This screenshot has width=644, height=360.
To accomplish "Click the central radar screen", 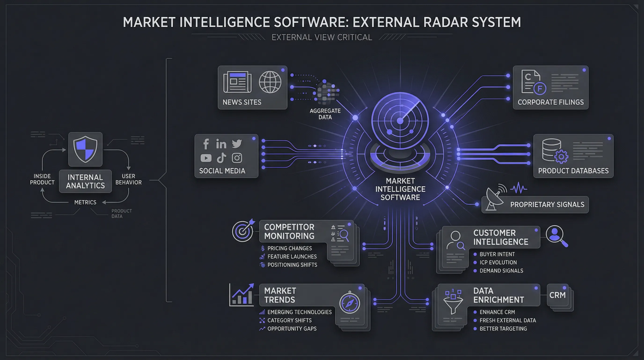I will click(400, 121).
